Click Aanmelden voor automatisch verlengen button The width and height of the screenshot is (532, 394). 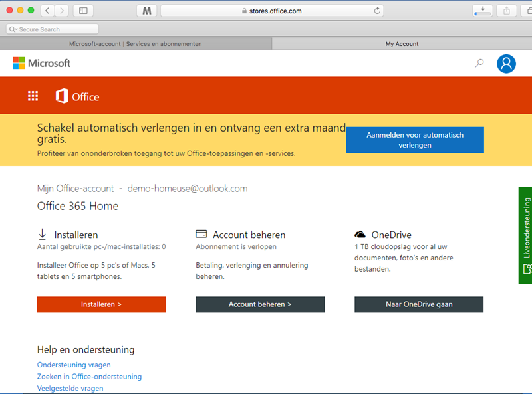tap(415, 140)
